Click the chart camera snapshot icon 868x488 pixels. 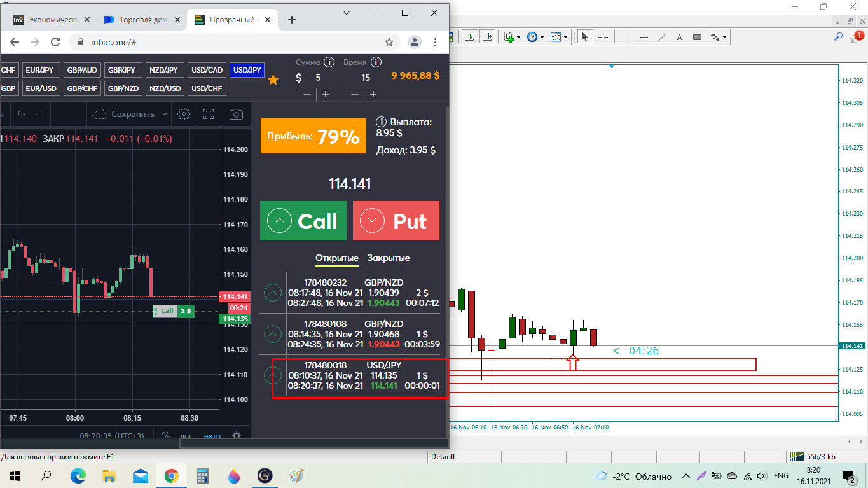236,115
